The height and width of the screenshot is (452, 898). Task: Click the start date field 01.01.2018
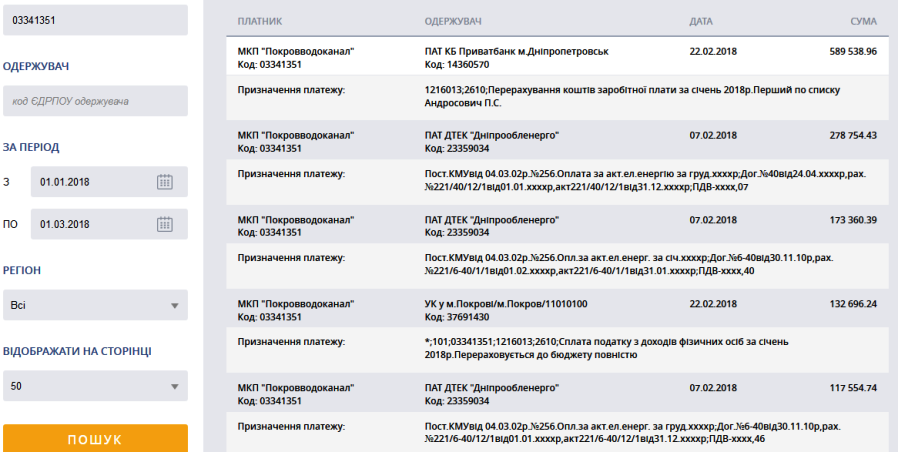90,182
